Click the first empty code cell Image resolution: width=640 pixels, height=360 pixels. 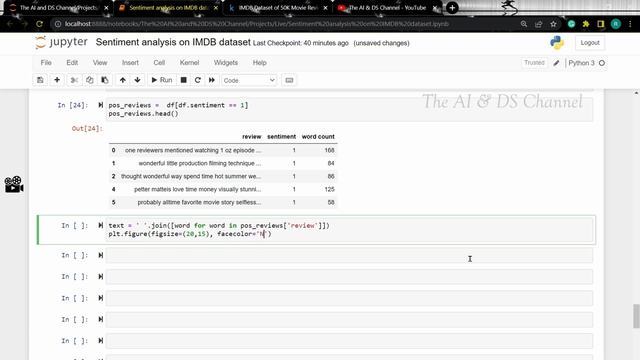349,256
